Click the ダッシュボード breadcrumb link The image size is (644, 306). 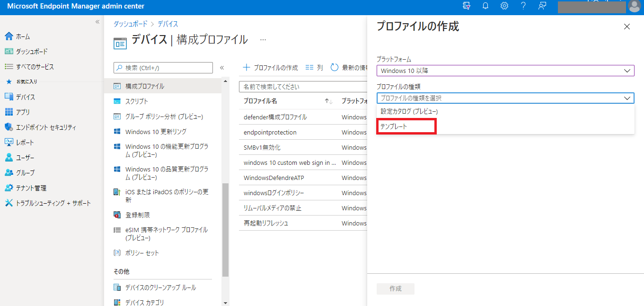click(130, 24)
